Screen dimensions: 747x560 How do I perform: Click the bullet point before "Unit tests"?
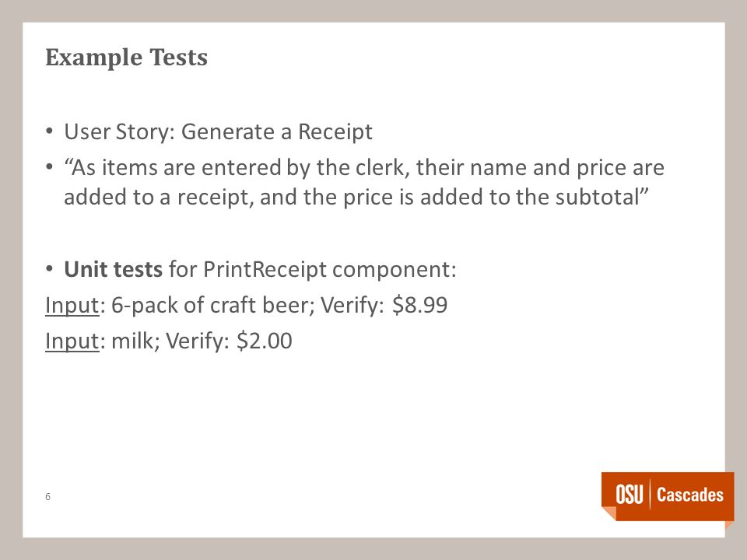tap(49, 269)
